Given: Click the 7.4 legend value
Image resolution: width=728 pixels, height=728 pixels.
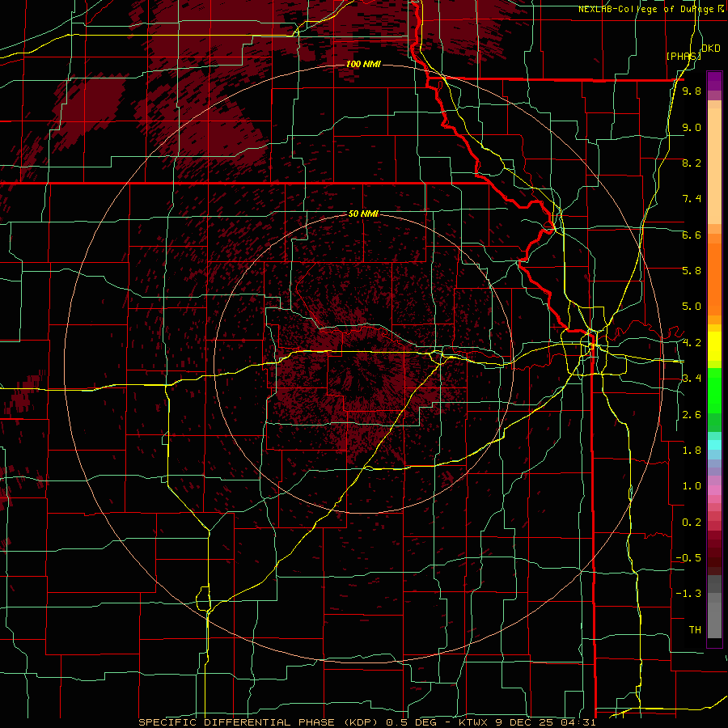Looking at the screenshot, I should coord(692,199).
